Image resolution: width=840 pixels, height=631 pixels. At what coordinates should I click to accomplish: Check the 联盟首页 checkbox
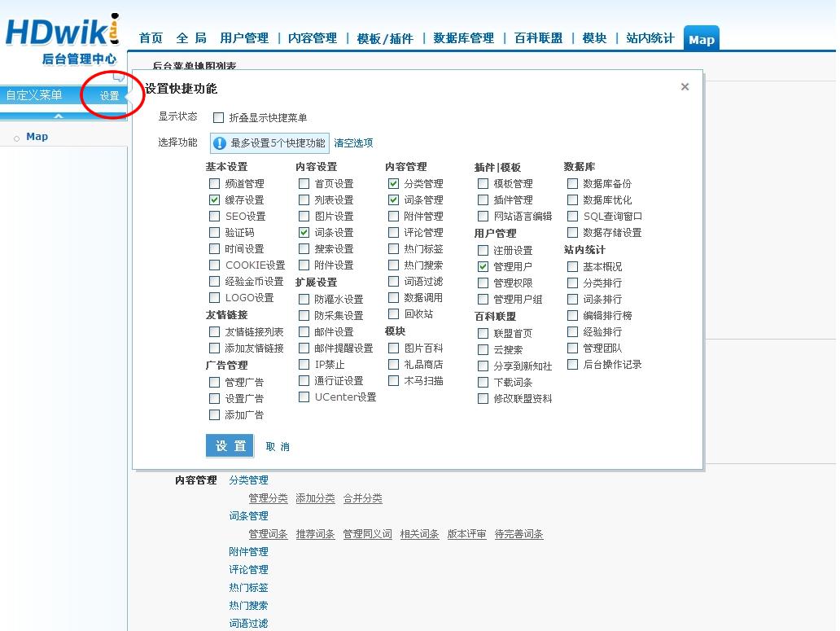pos(483,333)
